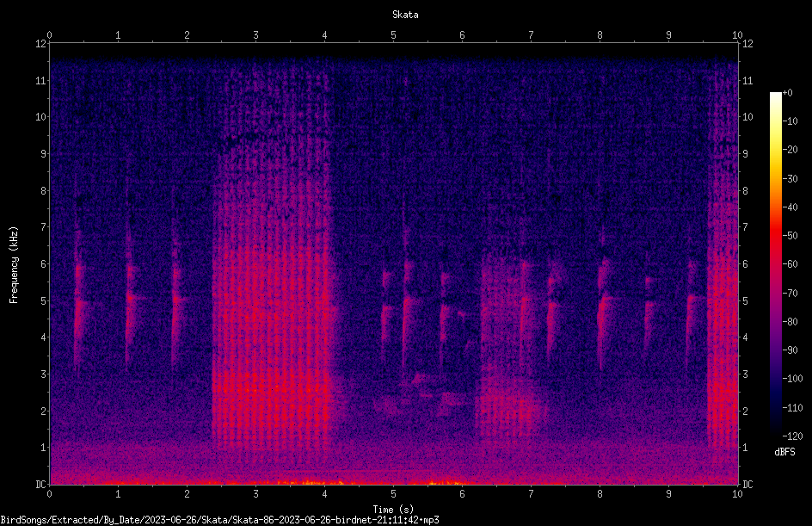
Task: Click the "7" tick on right frequency axis
Action: pyautogui.click(x=745, y=227)
